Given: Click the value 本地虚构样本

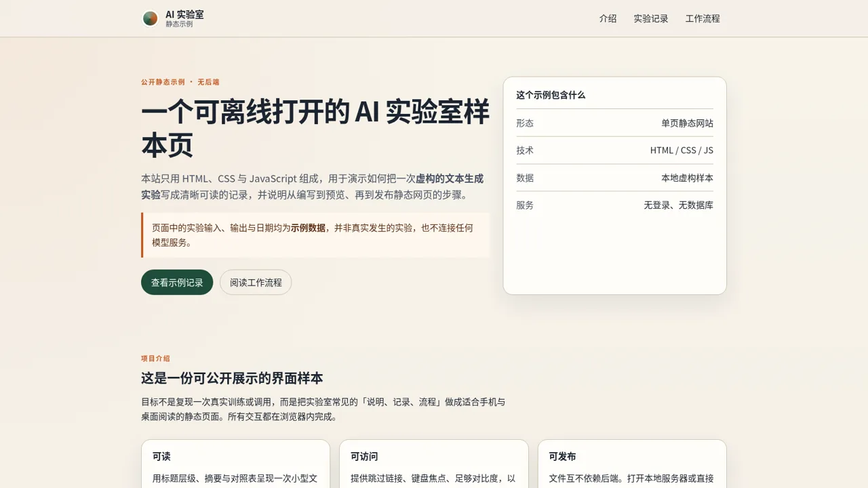Looking at the screenshot, I should point(687,178).
